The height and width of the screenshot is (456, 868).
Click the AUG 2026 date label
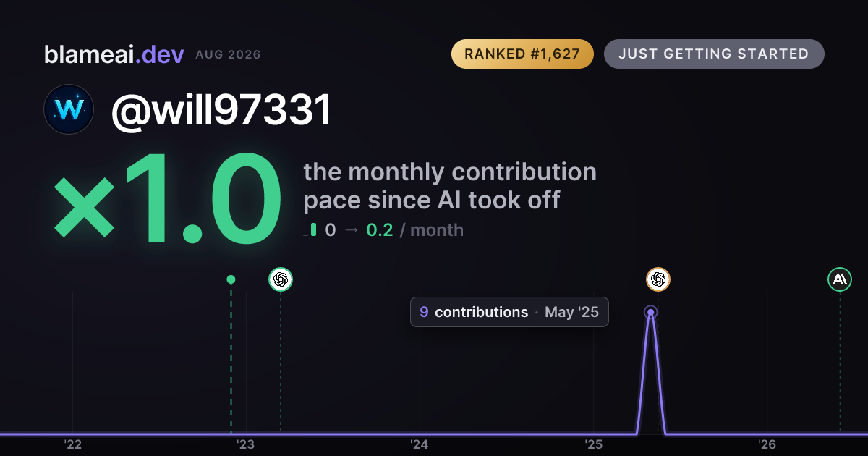(x=228, y=55)
